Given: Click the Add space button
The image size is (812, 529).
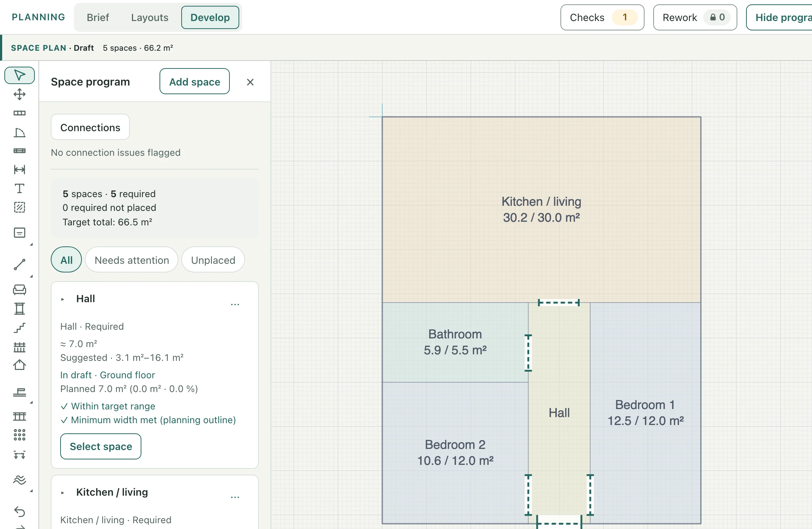Looking at the screenshot, I should (195, 82).
